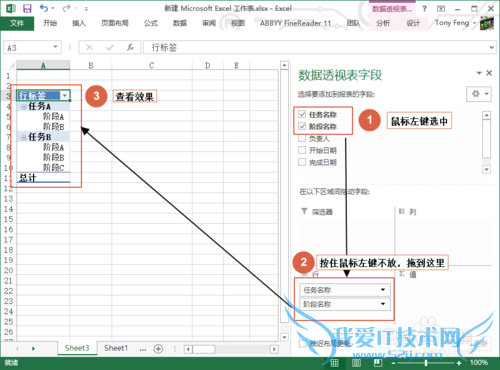The image size is (500, 370).
Task: Switch to the Sheet1 worksheet tab
Action: pyautogui.click(x=116, y=348)
